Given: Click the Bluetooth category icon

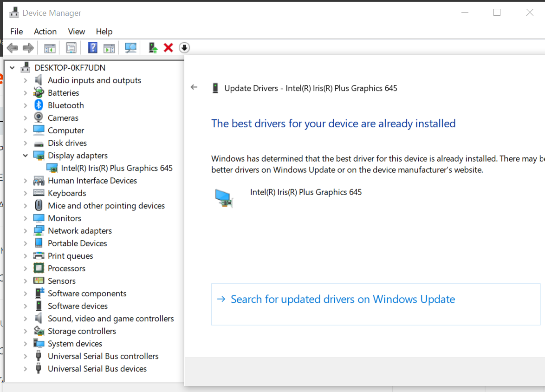Looking at the screenshot, I should [39, 105].
